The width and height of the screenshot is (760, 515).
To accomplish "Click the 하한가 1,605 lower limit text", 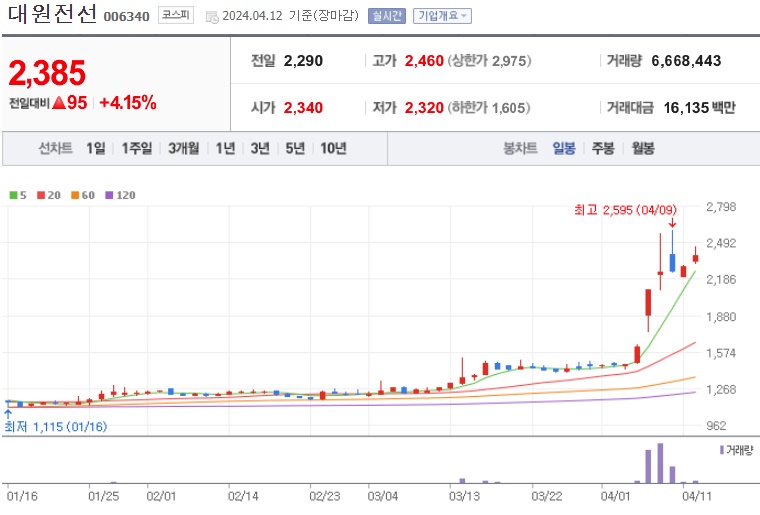I will pos(489,108).
